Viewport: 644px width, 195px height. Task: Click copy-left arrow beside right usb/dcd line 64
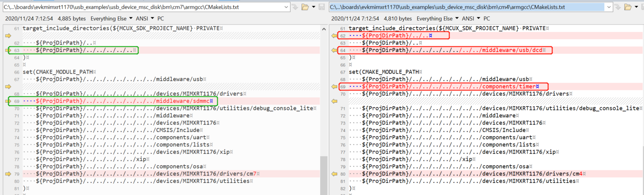(333, 50)
